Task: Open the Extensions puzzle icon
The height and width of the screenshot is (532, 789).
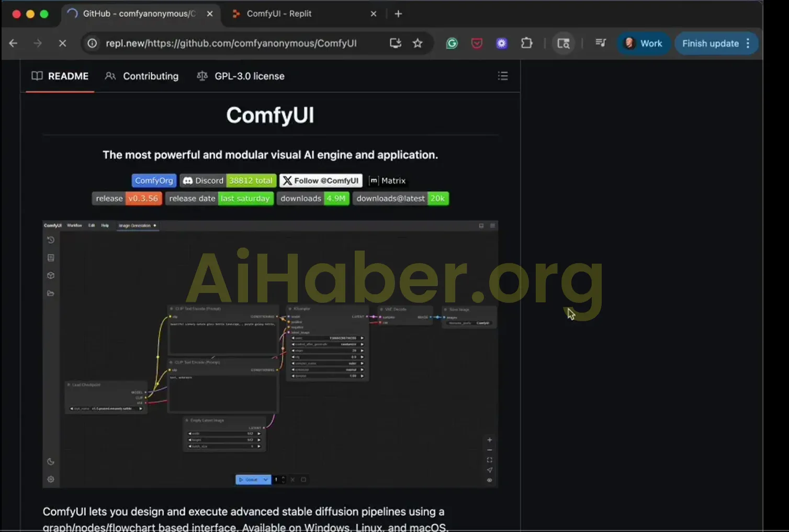Action: click(527, 43)
